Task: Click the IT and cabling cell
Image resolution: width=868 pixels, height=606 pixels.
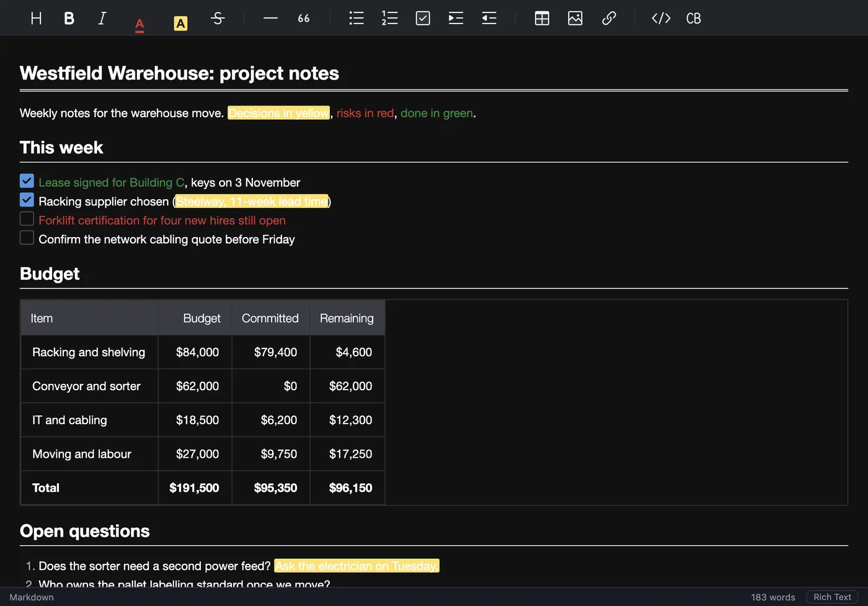Action: 90,420
